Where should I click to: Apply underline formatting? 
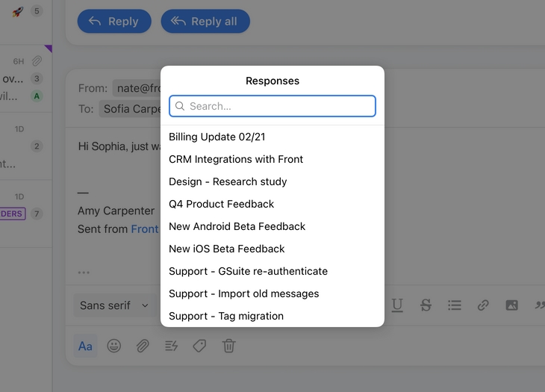397,305
